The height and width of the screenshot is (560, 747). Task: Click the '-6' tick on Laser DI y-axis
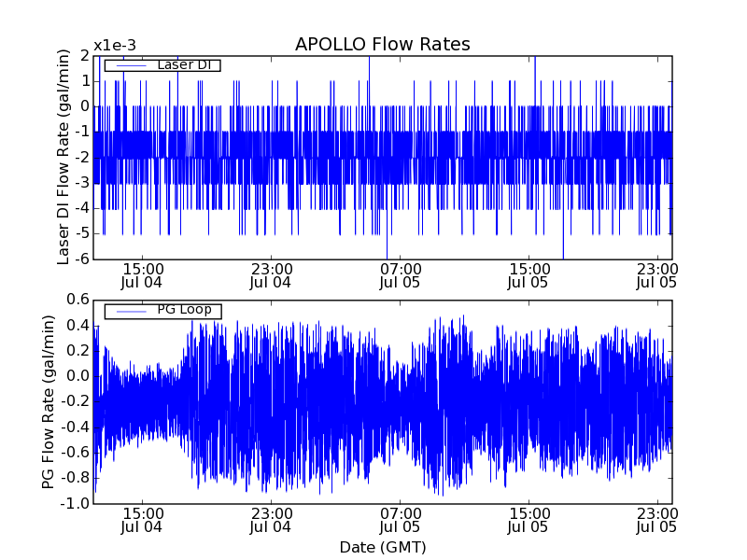tap(82, 259)
